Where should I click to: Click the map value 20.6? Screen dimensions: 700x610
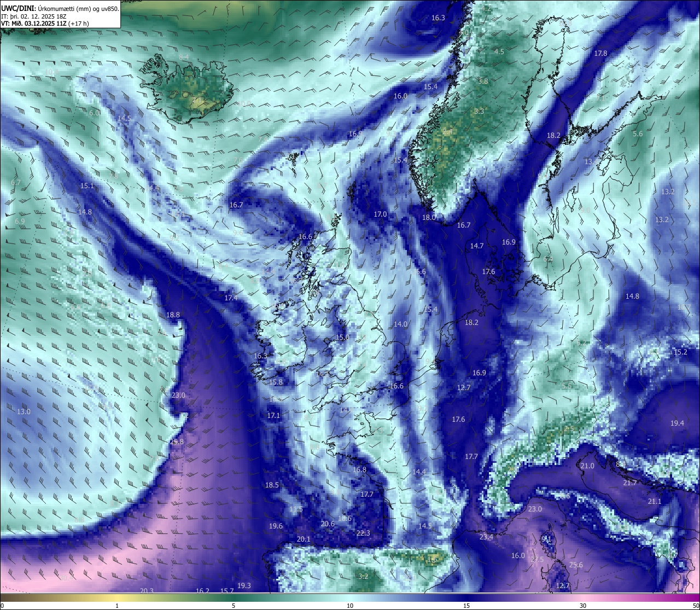tap(328, 524)
